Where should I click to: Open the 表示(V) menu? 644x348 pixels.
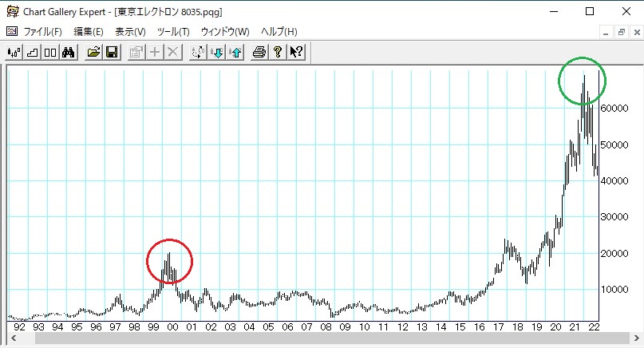click(x=130, y=32)
